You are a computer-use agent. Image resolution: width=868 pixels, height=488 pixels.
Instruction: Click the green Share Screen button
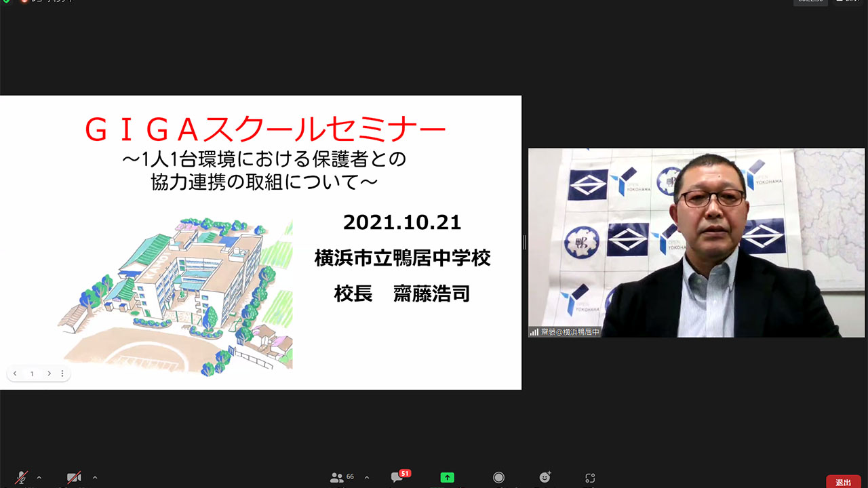[447, 477]
